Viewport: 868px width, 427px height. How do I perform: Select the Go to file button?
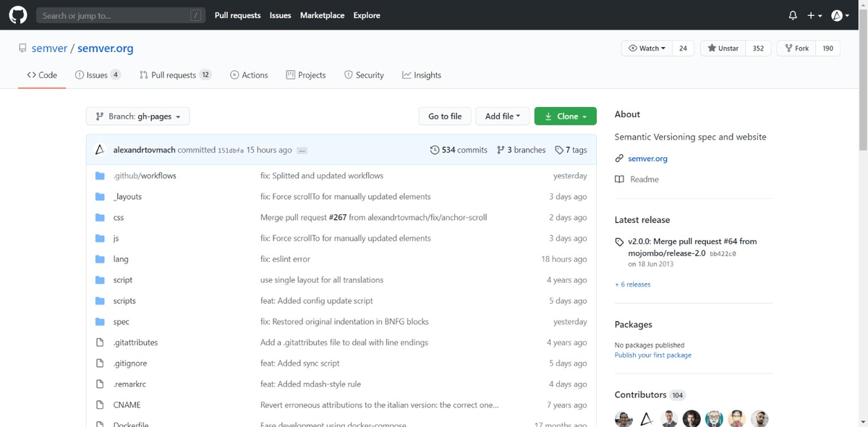point(445,116)
